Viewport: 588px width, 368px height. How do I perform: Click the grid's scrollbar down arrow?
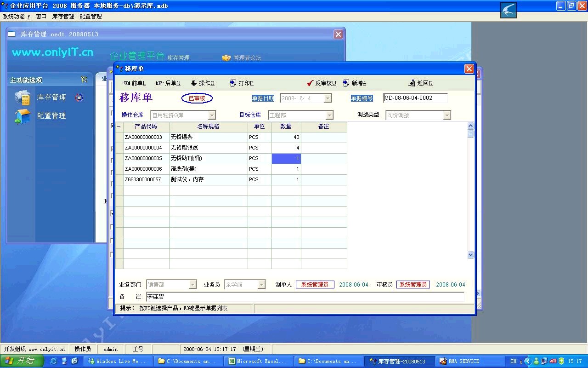coord(470,254)
